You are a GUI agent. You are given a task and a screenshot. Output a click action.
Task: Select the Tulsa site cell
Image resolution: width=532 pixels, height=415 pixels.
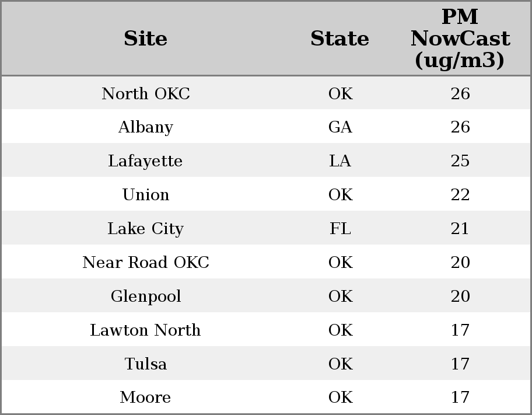click(146, 364)
